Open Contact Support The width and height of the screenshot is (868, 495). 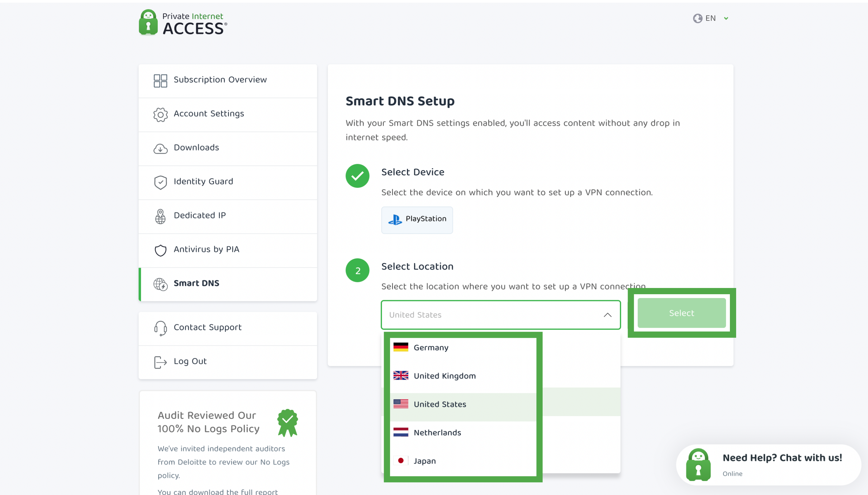pos(228,328)
